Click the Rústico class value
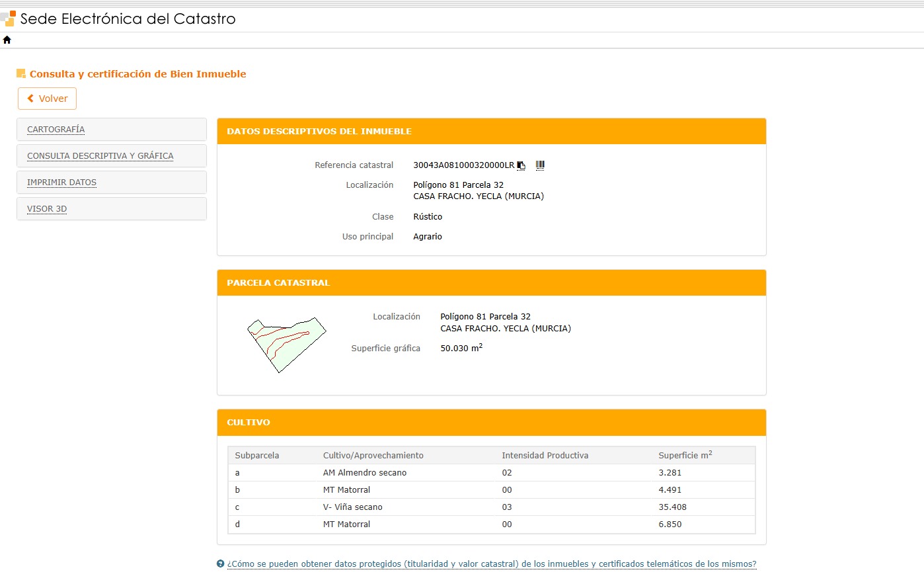Viewport: 924px width, 586px height. (428, 217)
